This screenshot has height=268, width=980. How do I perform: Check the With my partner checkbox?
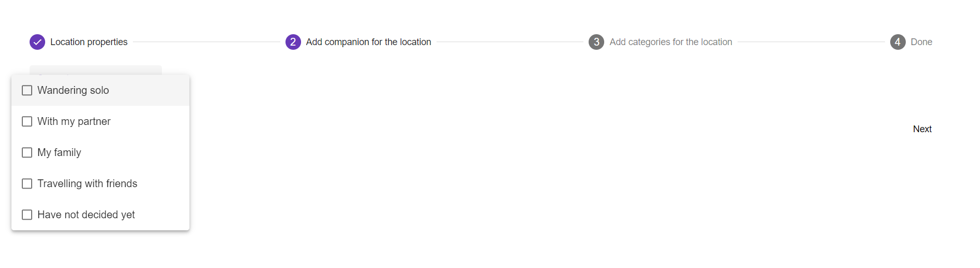27,121
